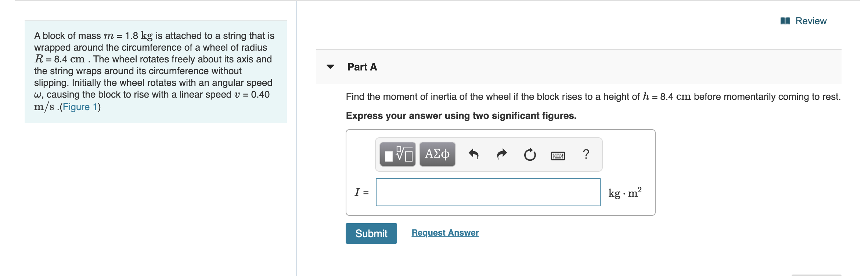Focus the moment of inertia input box
The width and height of the screenshot is (868, 276).
click(x=488, y=192)
